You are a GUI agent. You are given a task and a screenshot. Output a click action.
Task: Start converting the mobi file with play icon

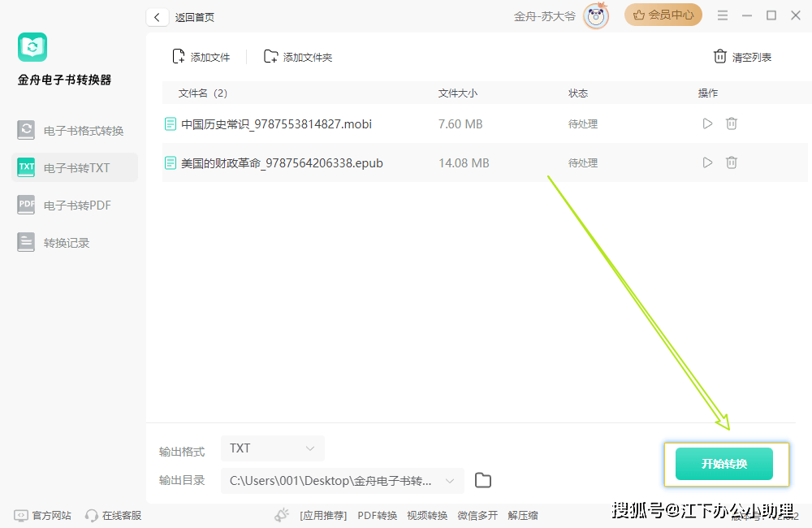pos(707,123)
